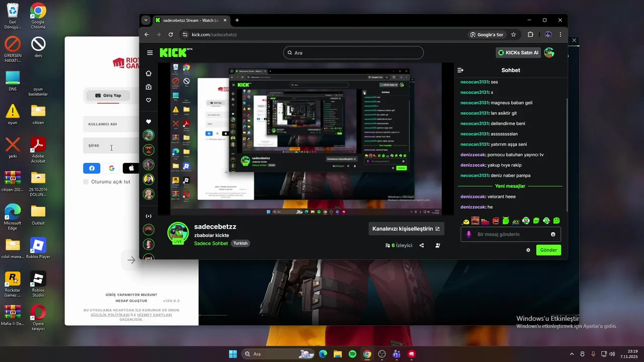The image size is (644, 362).
Task: Open 'Sadece Sohbet' category link
Action: pos(211,243)
